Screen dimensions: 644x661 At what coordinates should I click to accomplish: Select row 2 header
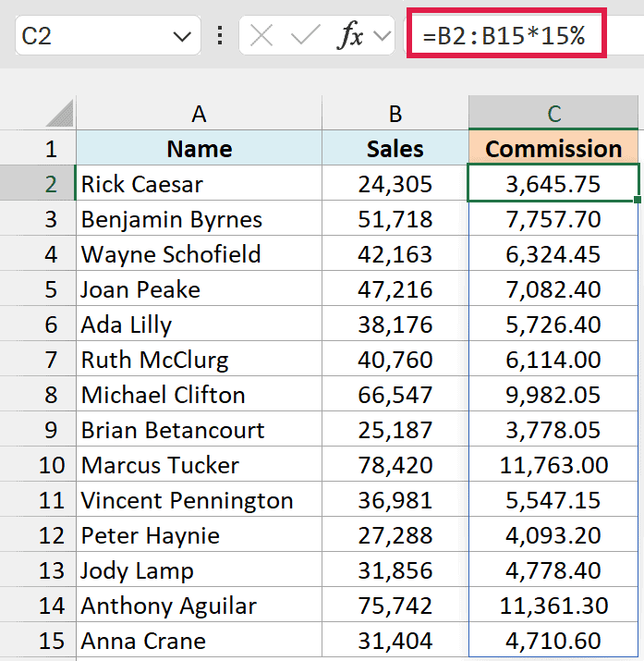[38, 183]
